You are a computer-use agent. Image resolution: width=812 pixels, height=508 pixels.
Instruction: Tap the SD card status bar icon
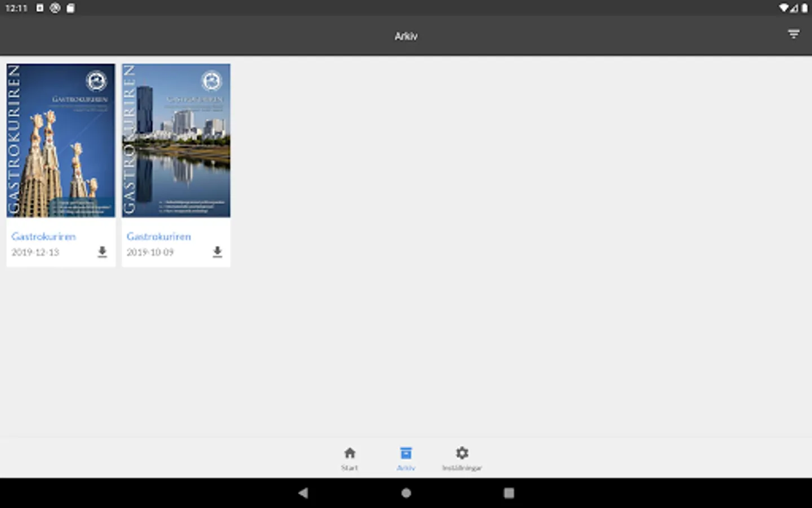(x=70, y=8)
